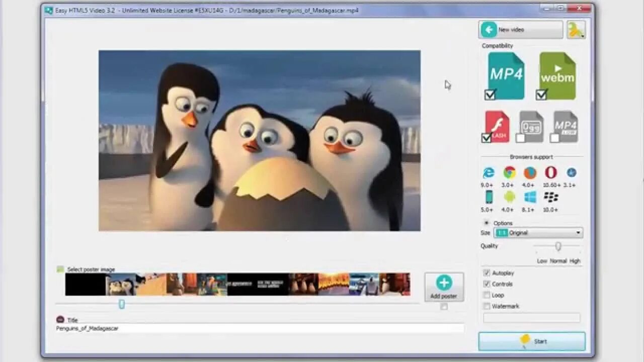Click the red Flash format icon
This screenshot has height=362, width=644.
(x=497, y=126)
